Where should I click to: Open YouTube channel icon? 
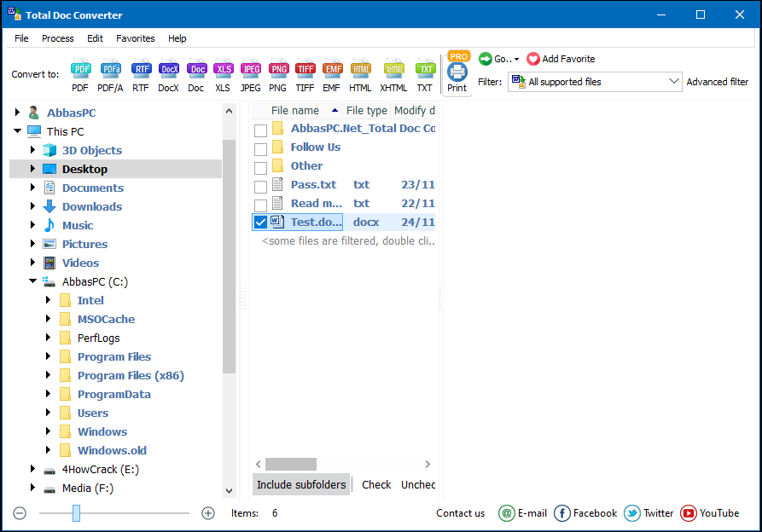coord(688,513)
